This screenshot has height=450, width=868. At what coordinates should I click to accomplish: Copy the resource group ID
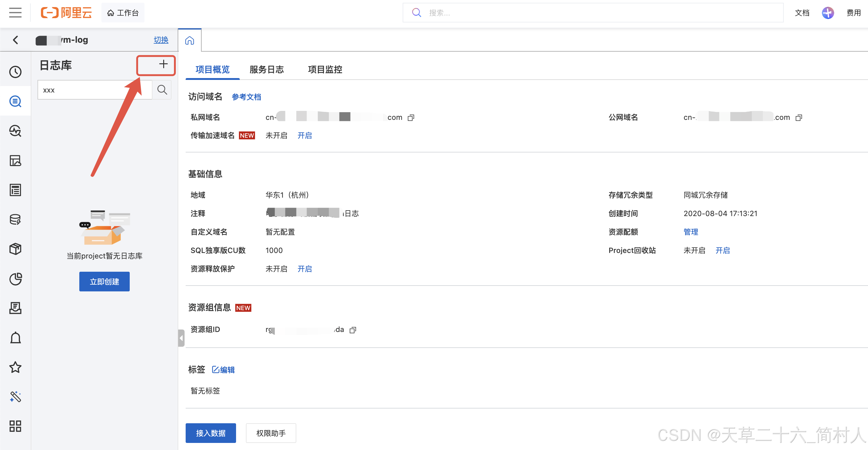[353, 330]
